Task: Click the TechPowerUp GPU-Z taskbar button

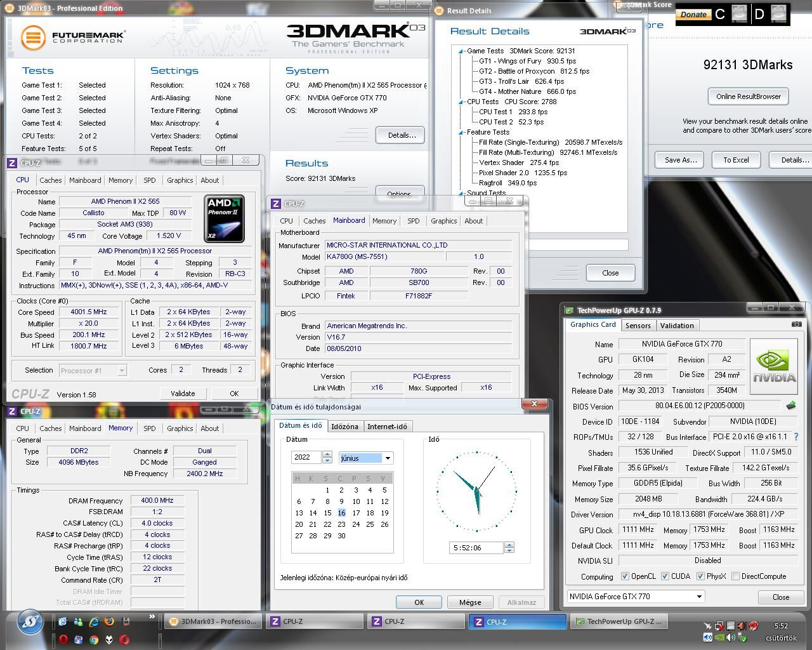Action: [620, 621]
